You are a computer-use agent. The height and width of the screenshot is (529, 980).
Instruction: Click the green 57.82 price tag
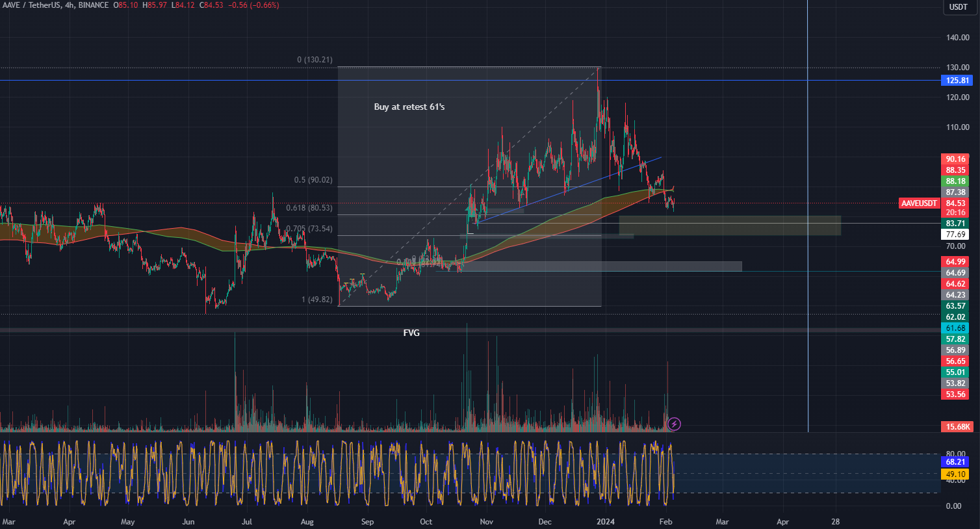click(955, 339)
